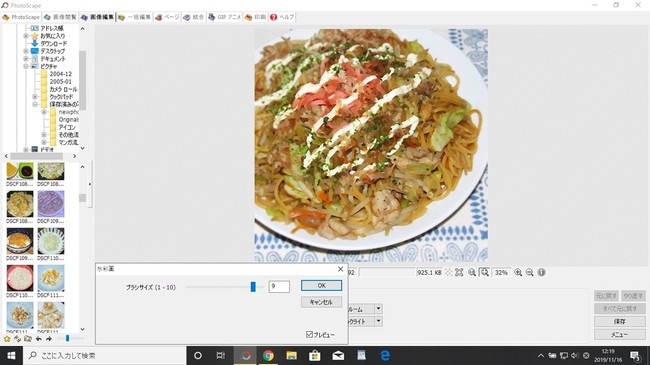
Task: Open the pink bowl DSCF110 thumbnail
Action: [x=20, y=278]
